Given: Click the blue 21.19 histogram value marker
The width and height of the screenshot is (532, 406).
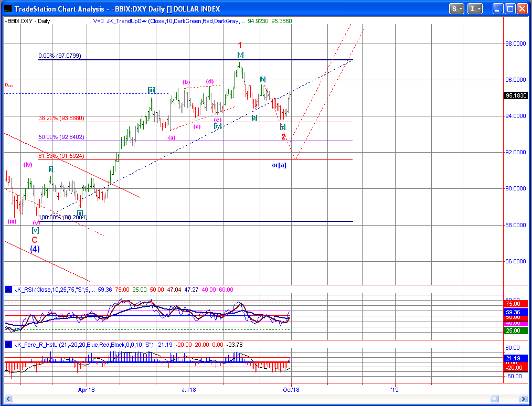Looking at the screenshot, I should click(515, 358).
